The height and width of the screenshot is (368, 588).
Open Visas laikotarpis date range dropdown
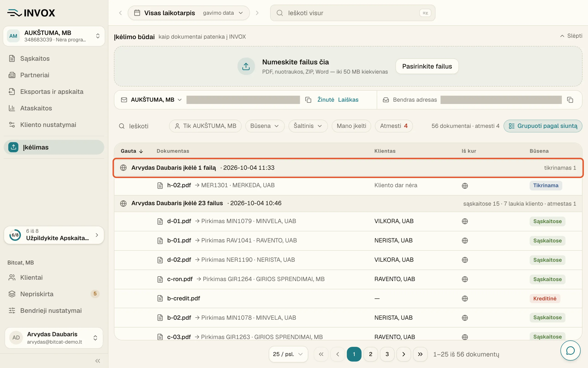tap(189, 13)
